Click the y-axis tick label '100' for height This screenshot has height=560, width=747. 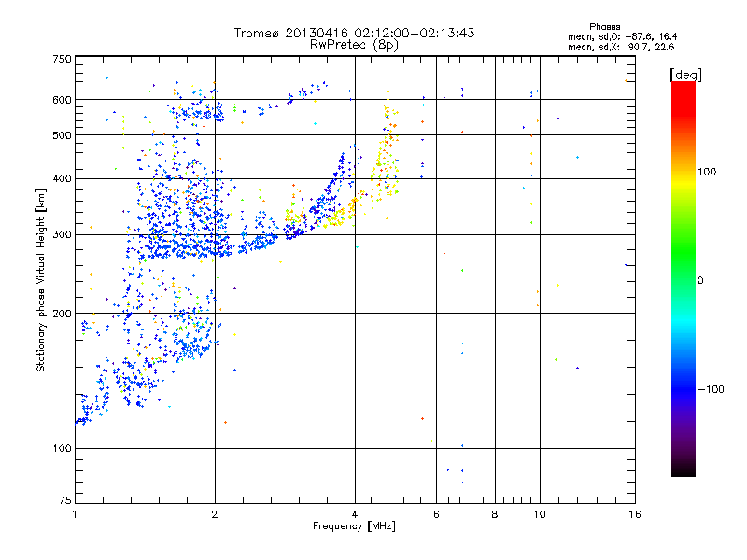62,449
